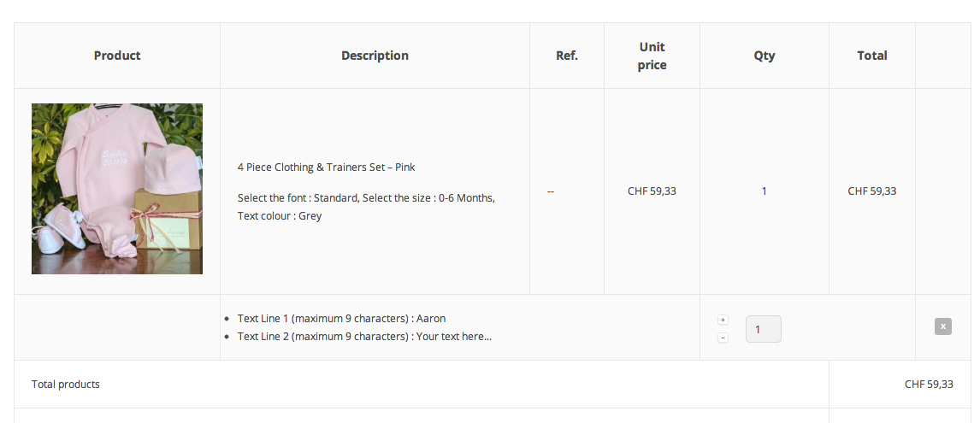Click the Qty column header
Image resolution: width=980 pixels, height=423 pixels.
(765, 56)
